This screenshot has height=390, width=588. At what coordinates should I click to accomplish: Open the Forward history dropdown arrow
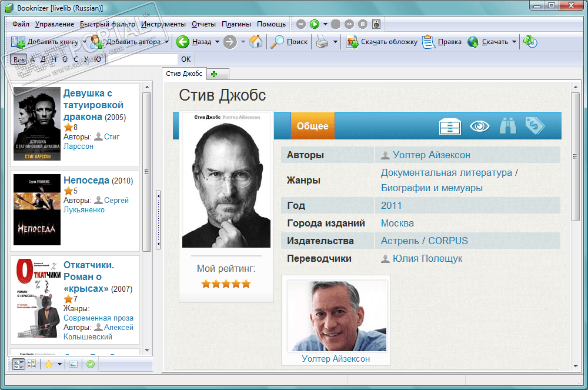(x=243, y=42)
